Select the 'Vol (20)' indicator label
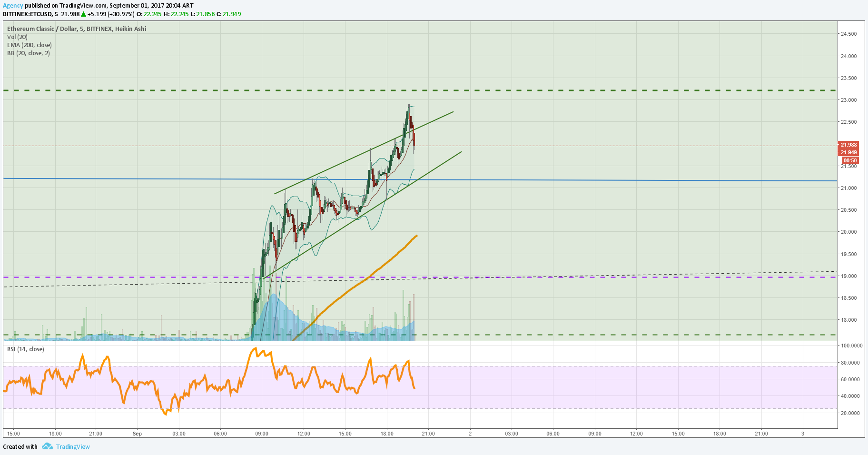The image size is (868, 455). [x=17, y=37]
